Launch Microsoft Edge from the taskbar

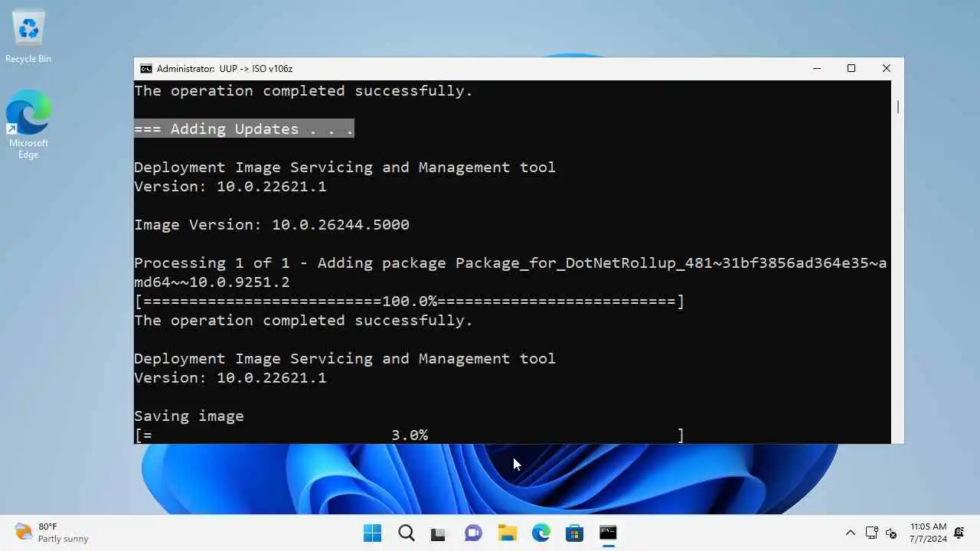pos(541,533)
